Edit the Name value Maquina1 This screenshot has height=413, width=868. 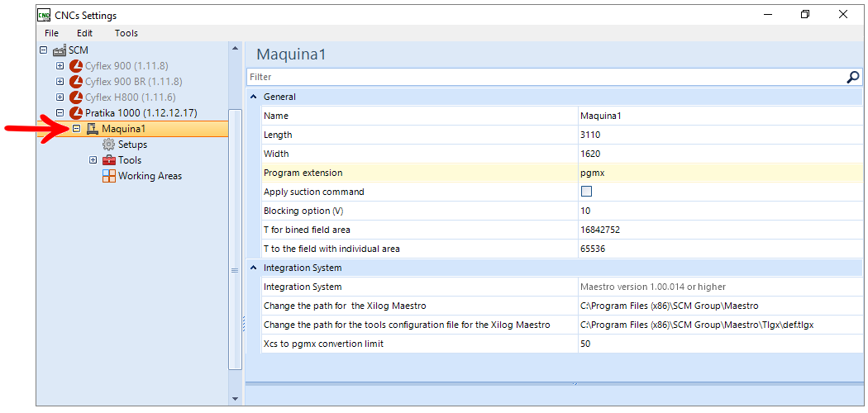tap(720, 116)
